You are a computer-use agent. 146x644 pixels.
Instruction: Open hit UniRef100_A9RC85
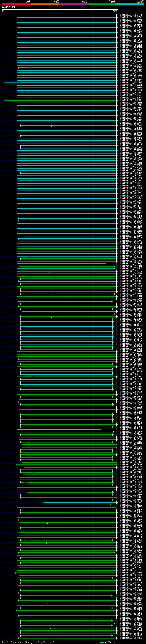[x=131, y=22]
